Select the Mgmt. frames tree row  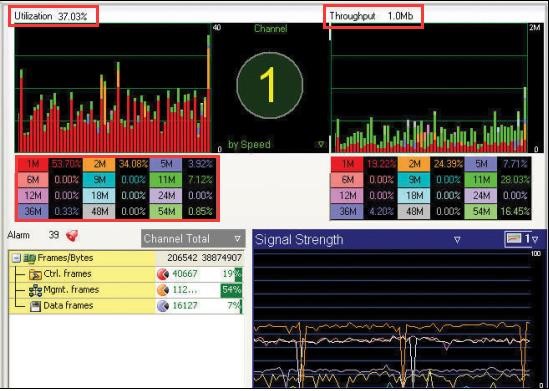click(125, 290)
